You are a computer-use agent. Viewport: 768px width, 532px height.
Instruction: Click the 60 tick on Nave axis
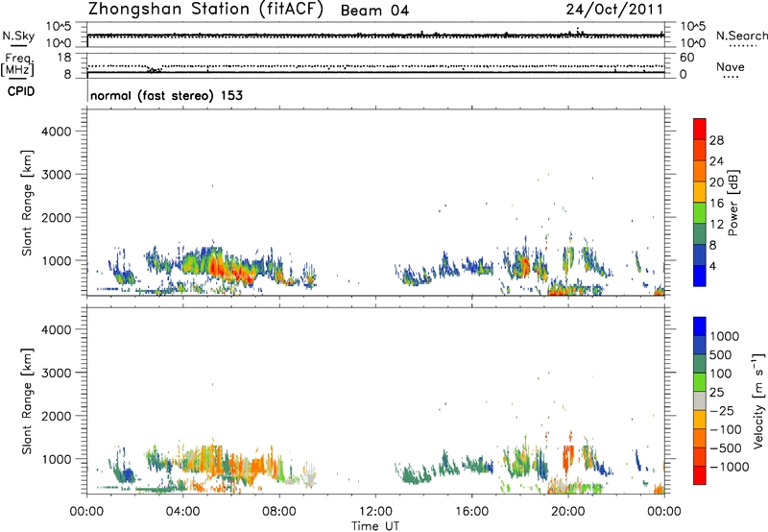click(x=686, y=58)
